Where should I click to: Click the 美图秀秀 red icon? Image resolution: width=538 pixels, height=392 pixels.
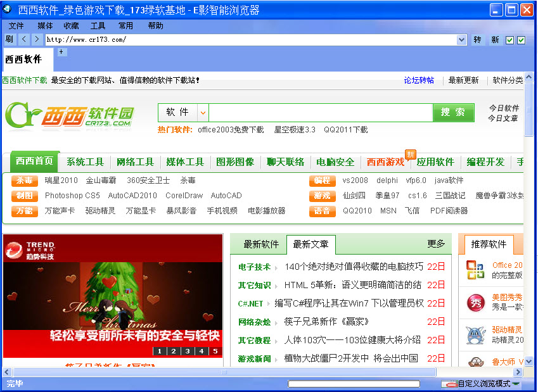475,303
